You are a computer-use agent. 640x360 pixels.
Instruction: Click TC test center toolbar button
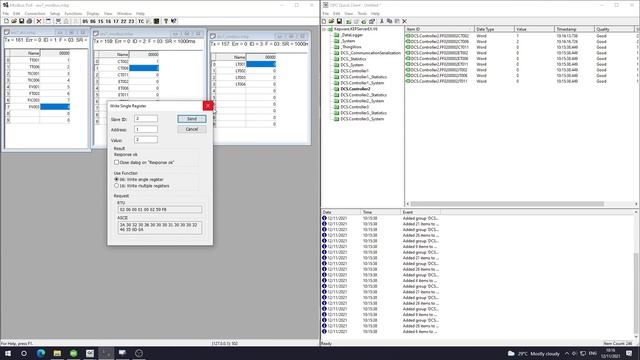point(141,21)
